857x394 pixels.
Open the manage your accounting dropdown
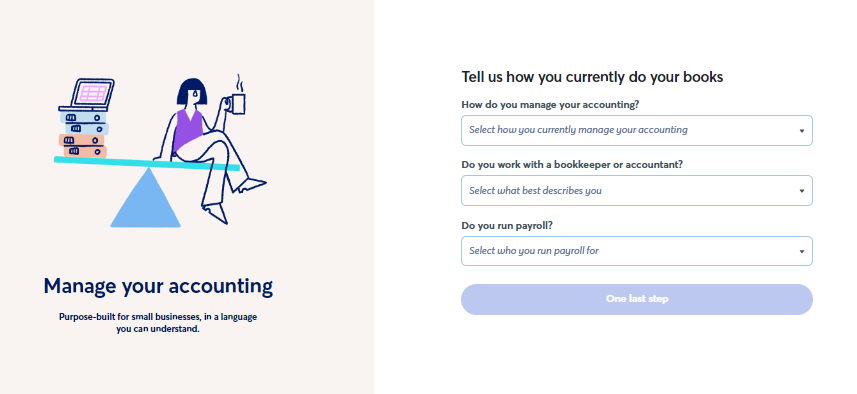click(637, 131)
